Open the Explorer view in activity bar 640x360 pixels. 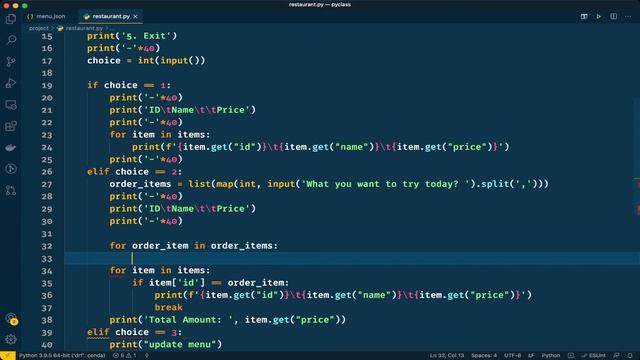point(11,19)
